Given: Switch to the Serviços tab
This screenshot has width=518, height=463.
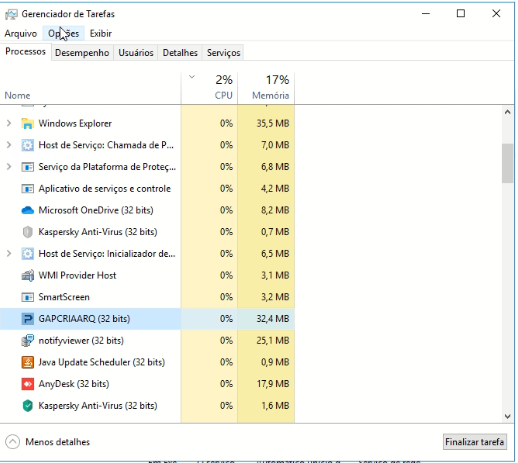Looking at the screenshot, I should [x=223, y=53].
